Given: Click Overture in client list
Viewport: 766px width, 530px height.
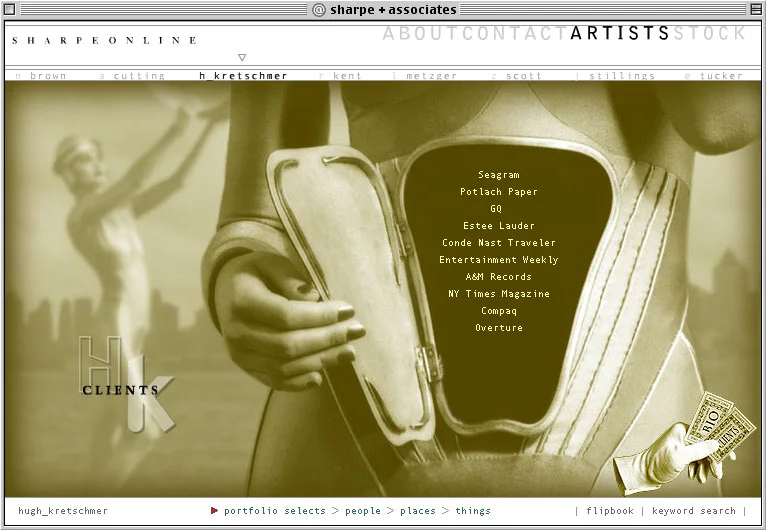Looking at the screenshot, I should (499, 328).
